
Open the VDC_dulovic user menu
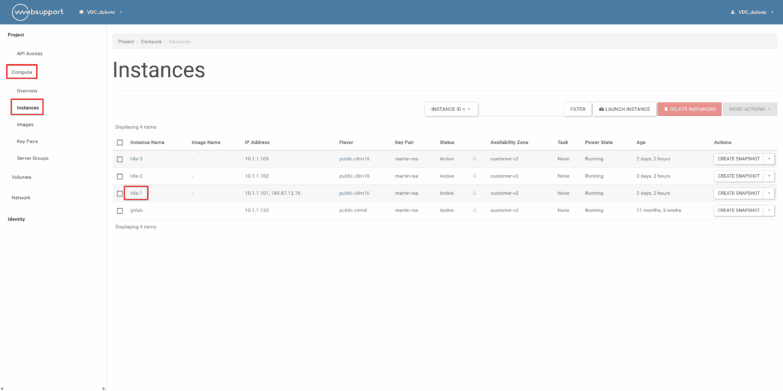coord(753,12)
